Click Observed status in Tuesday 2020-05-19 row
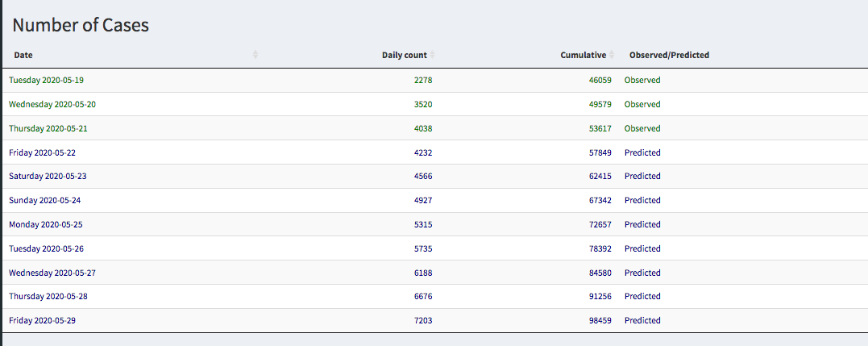The width and height of the screenshot is (868, 346). 642,81
